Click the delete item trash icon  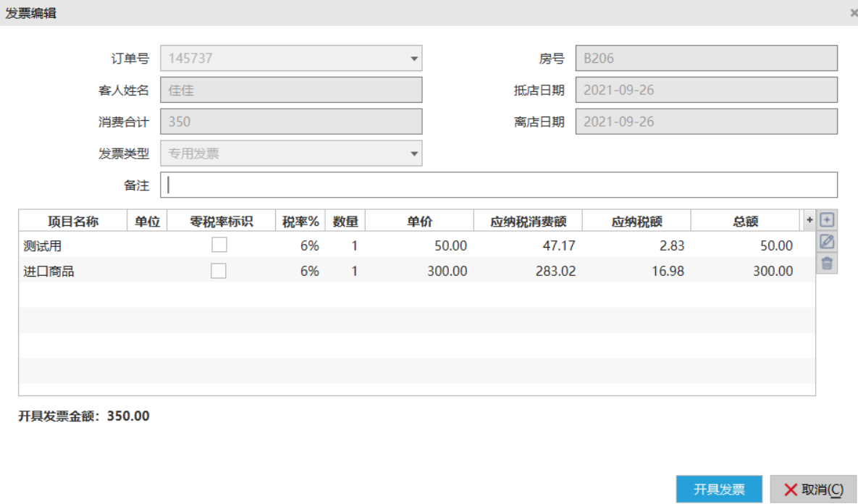(x=827, y=263)
